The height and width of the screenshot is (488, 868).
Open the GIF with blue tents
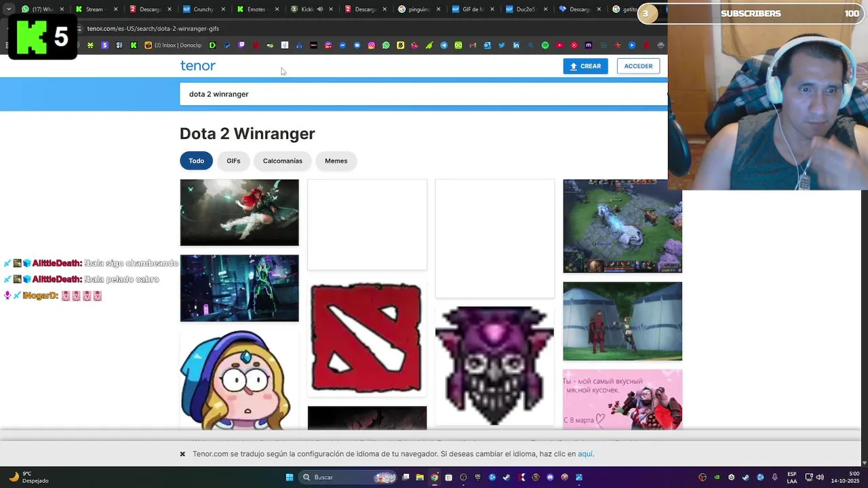point(623,321)
